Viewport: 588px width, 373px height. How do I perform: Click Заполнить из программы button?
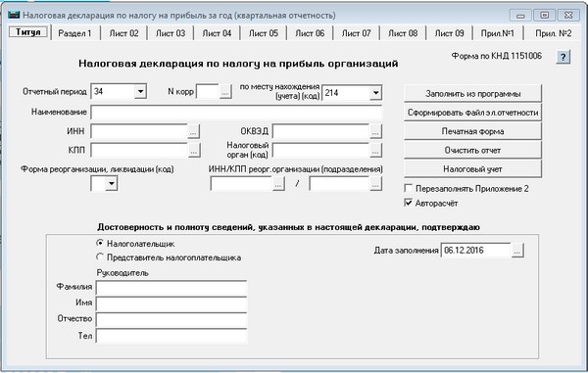[x=472, y=94]
